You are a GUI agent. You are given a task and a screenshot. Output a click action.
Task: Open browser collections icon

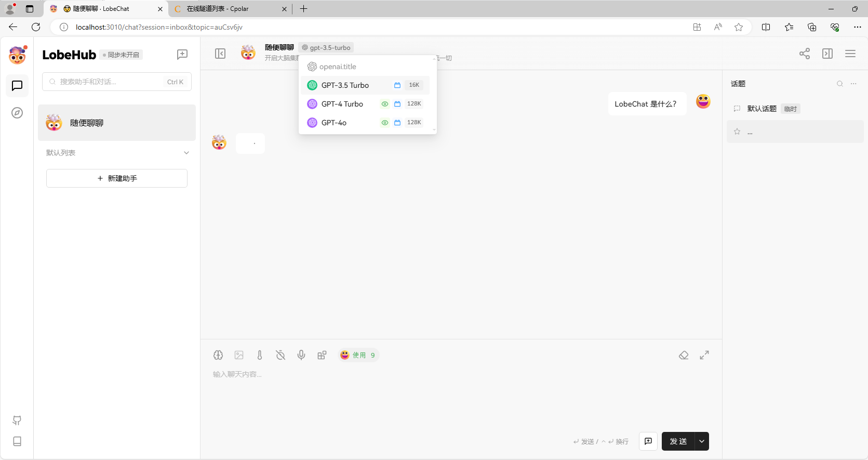tap(812, 27)
